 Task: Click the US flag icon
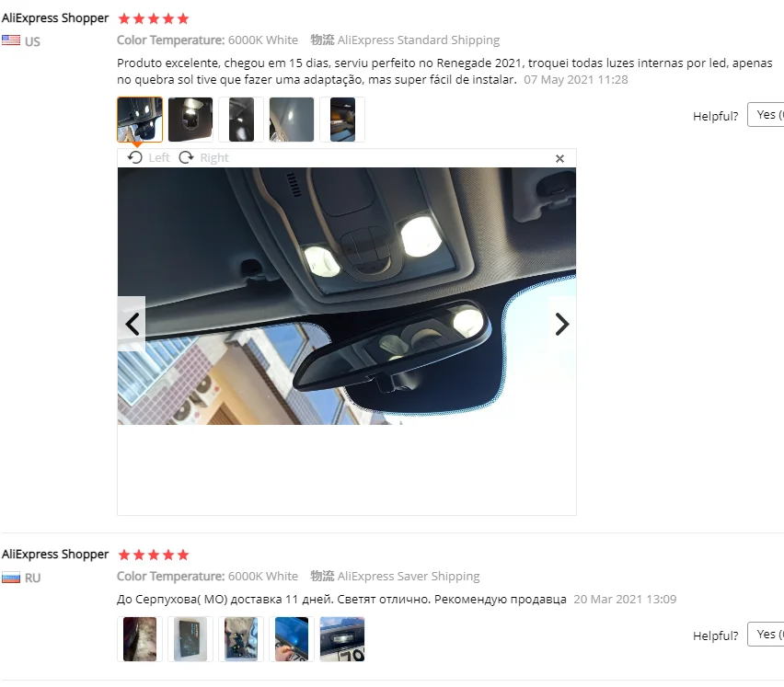[x=11, y=40]
